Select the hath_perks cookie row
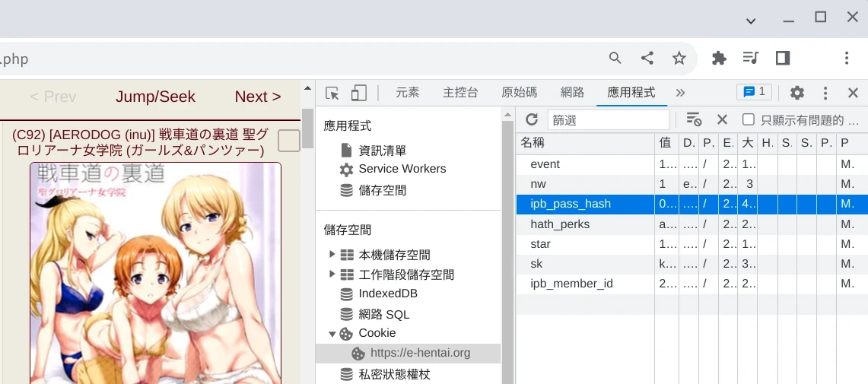This screenshot has height=384, width=868. click(x=692, y=224)
